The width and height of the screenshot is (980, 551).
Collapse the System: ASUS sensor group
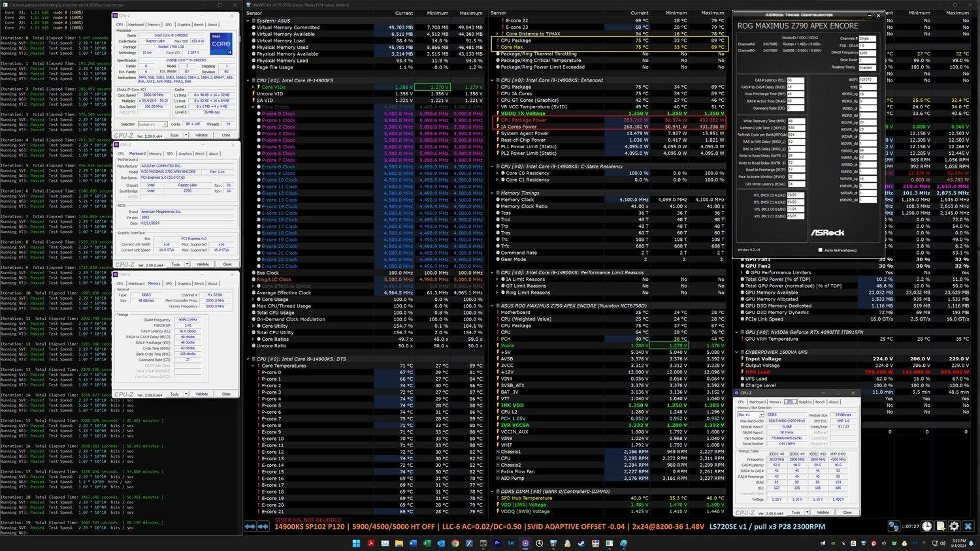[249, 20]
